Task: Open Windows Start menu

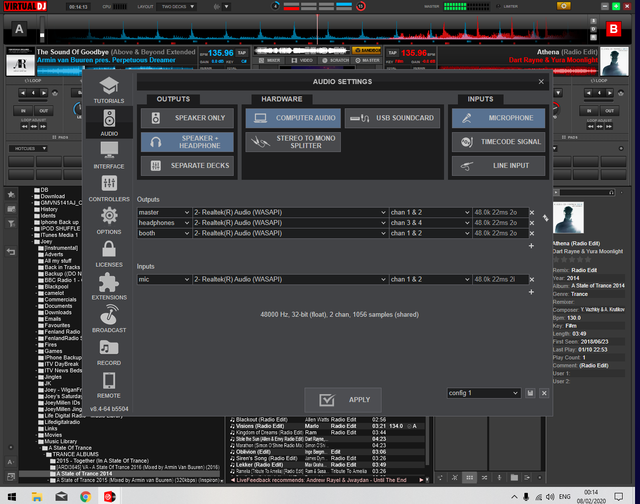Action: [x=12, y=496]
